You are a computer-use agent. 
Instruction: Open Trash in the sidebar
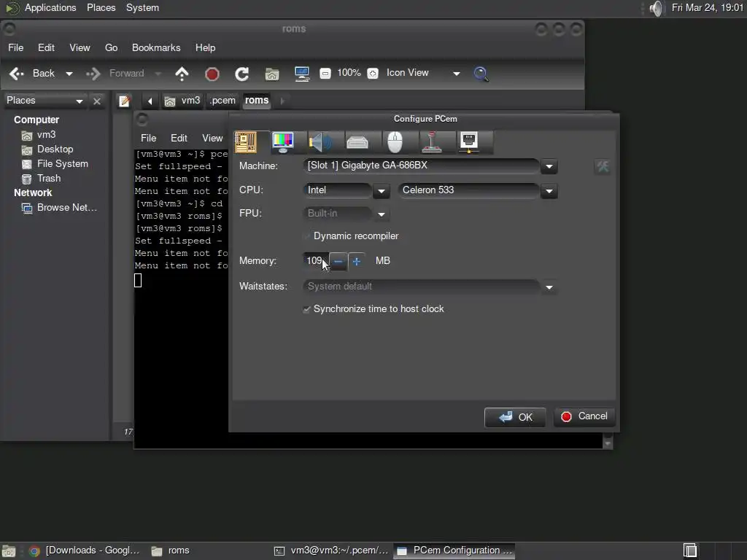click(x=42, y=179)
